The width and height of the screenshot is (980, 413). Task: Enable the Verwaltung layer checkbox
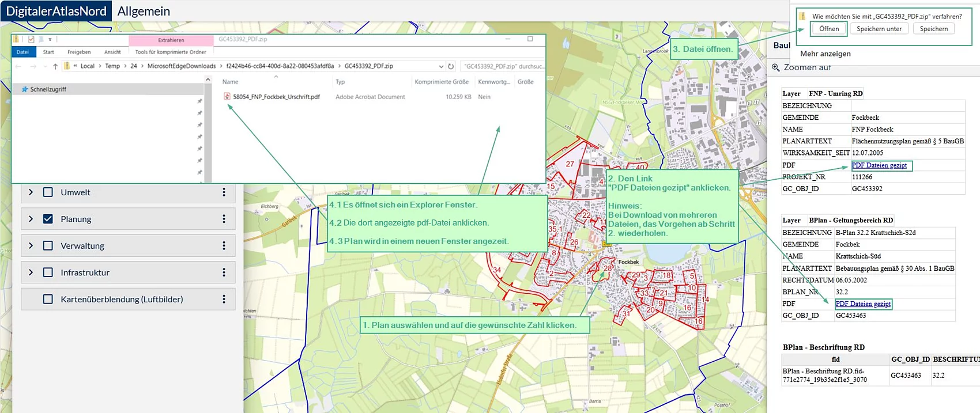[x=48, y=246]
